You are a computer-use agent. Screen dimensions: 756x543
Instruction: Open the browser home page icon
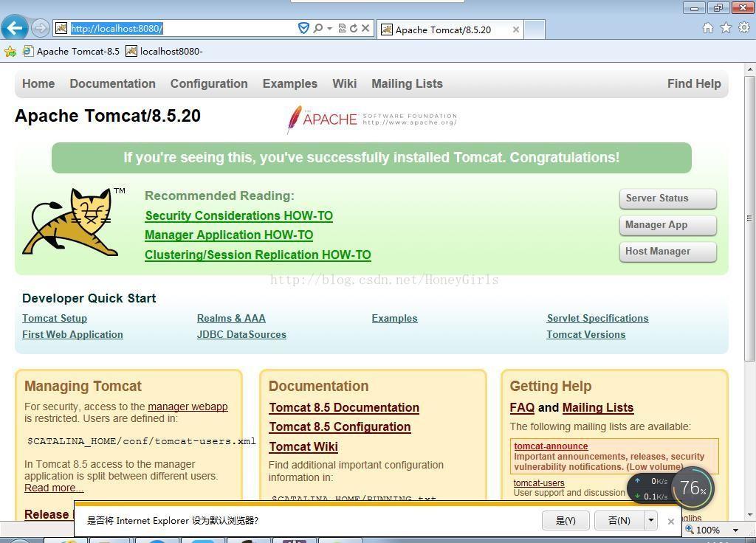[707, 28]
